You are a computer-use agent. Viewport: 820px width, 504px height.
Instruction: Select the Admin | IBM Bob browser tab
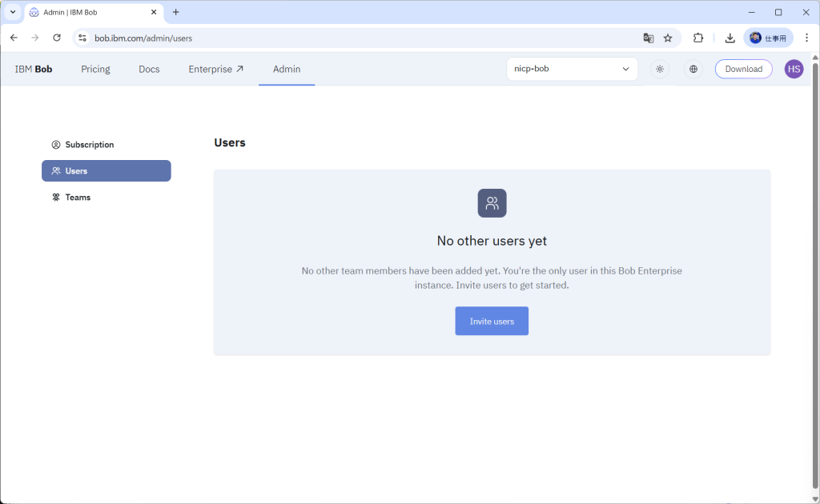(94, 12)
